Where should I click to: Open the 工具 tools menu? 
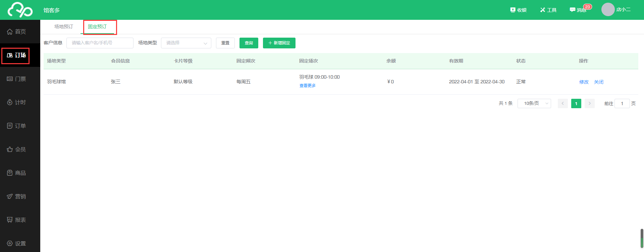click(x=548, y=10)
